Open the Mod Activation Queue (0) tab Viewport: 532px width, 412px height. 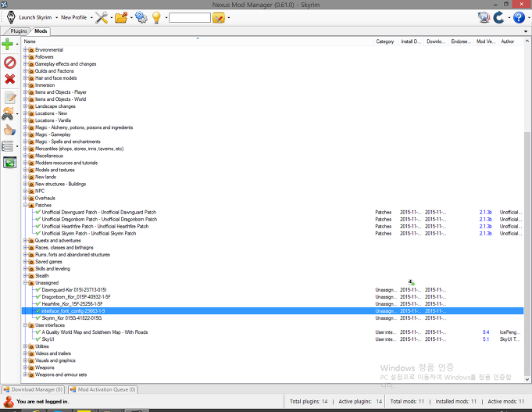103,389
